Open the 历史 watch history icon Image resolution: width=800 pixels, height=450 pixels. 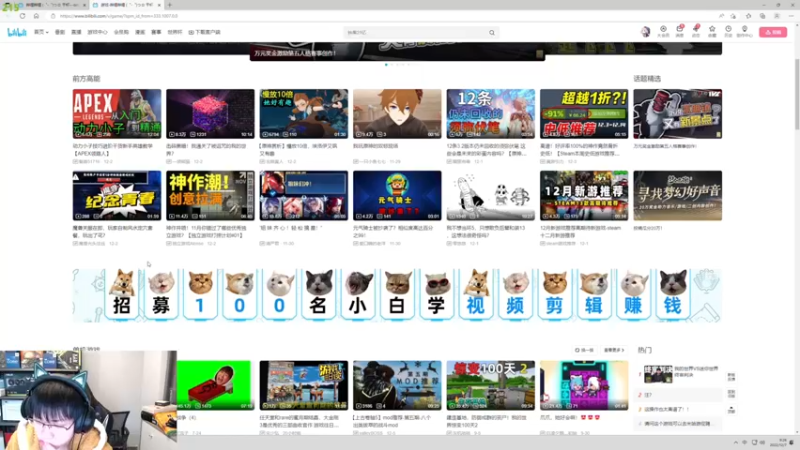(728, 32)
